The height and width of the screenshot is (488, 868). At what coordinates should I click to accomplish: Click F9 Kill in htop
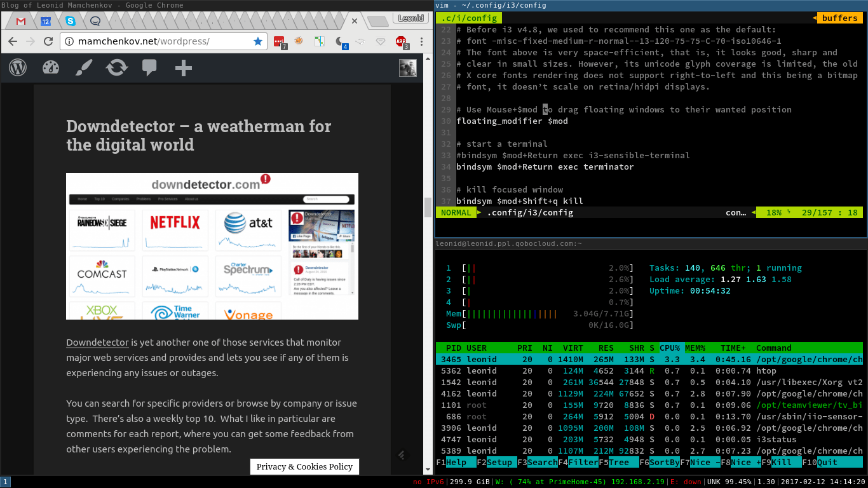point(782,462)
